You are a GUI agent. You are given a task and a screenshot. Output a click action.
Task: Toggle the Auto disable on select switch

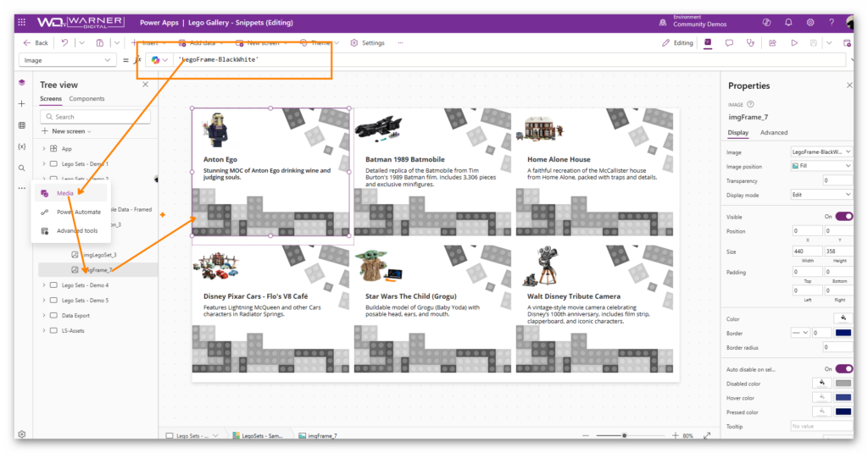[x=843, y=369]
